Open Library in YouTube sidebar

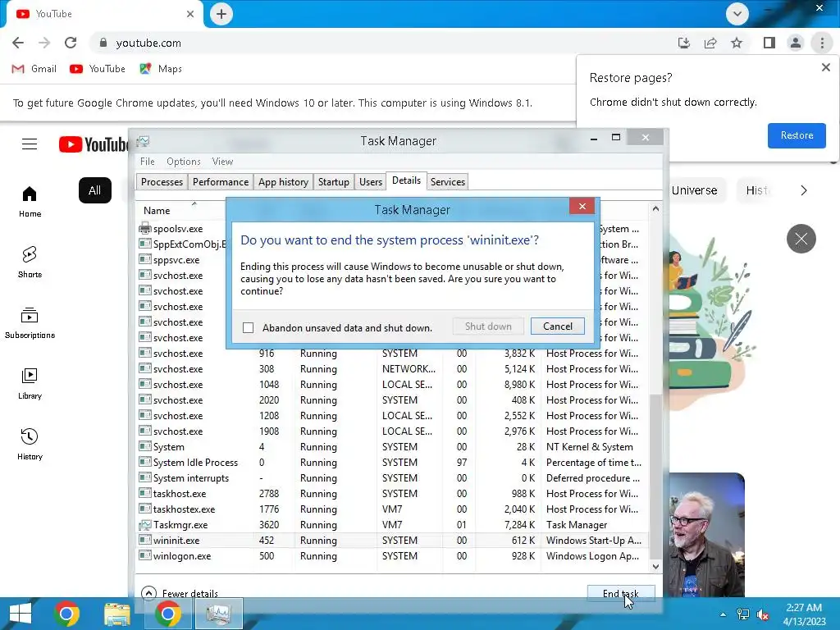pos(30,384)
